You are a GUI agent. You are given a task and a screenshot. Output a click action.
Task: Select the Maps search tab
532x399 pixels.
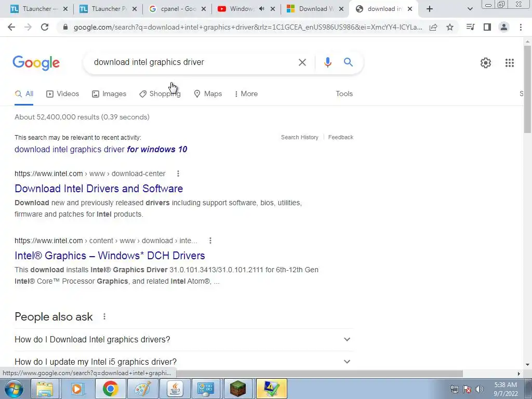208,94
